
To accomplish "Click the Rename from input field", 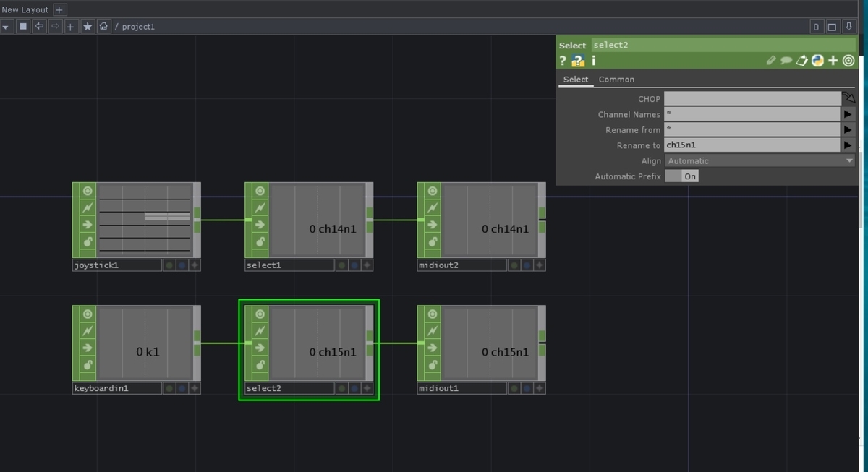I will click(x=752, y=130).
